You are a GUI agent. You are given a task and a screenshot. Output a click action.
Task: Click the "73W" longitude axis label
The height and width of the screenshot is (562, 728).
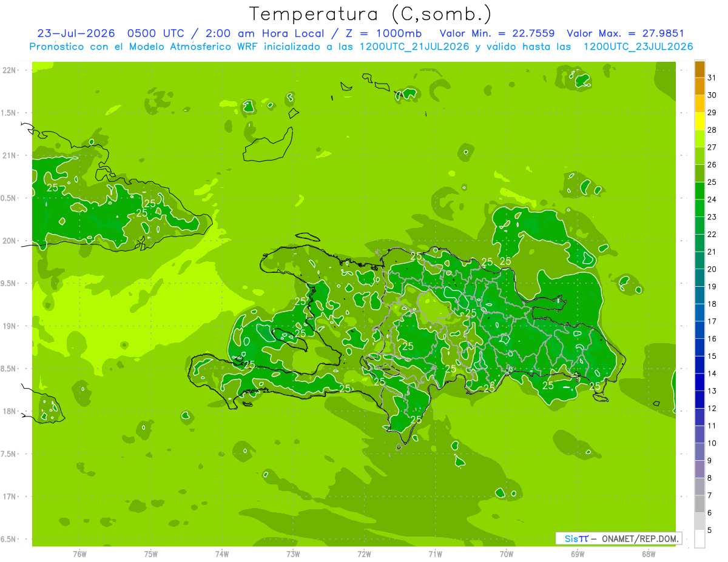(293, 554)
